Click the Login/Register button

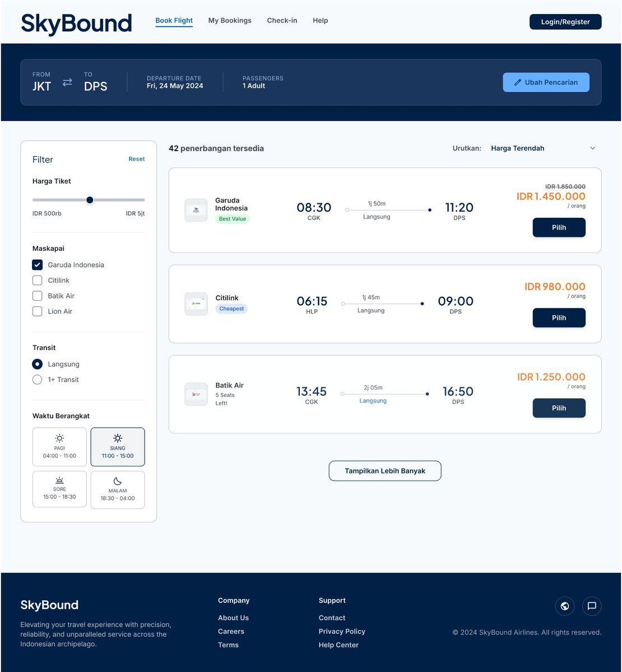565,22
